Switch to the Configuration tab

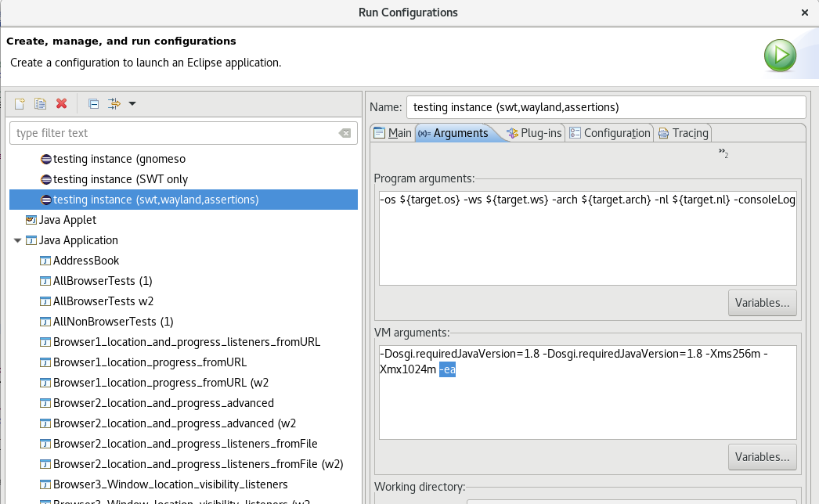point(610,133)
